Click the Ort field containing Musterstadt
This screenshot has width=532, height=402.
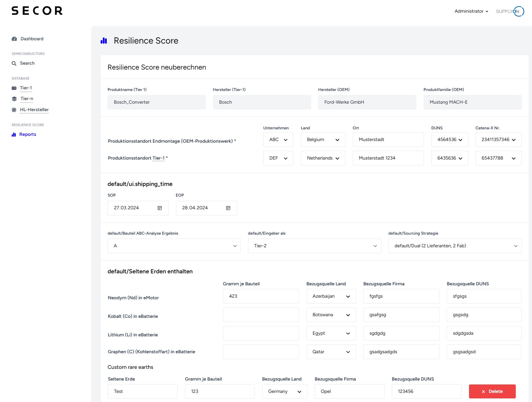(388, 140)
